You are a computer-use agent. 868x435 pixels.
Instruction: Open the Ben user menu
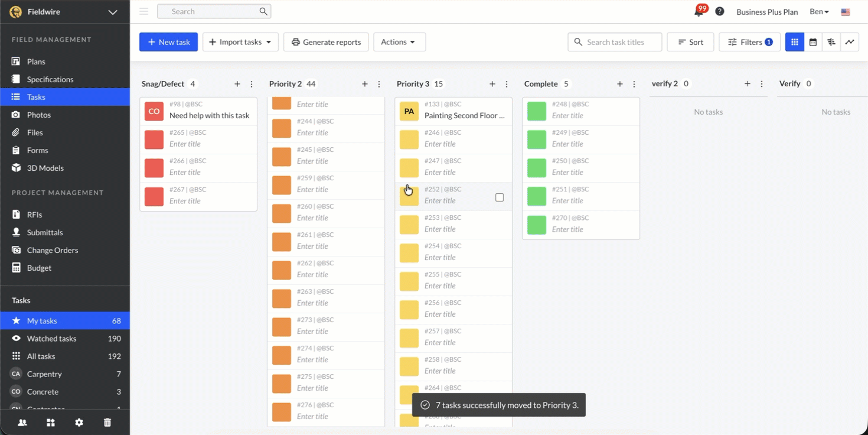pyautogui.click(x=819, y=12)
